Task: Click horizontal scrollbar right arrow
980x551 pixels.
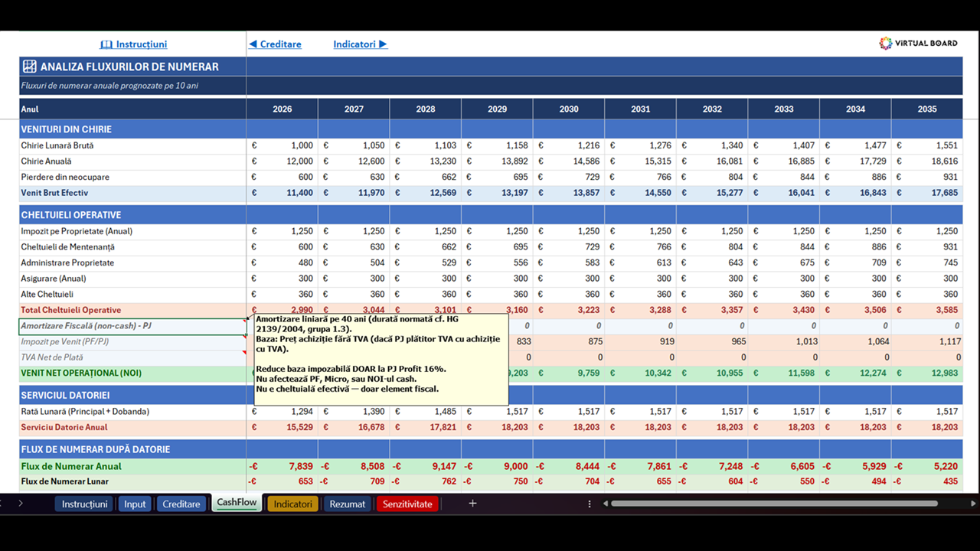Action: (x=973, y=504)
